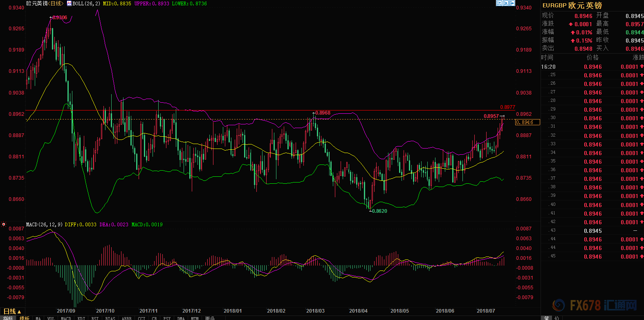This screenshot has height=320, width=644.
Task: Click the exit arrow icon above the chart
Action: (512, 3)
